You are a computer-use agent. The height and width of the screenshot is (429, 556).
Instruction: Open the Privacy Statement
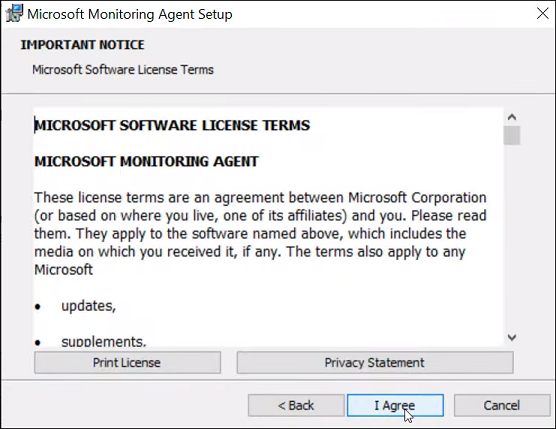tap(375, 362)
